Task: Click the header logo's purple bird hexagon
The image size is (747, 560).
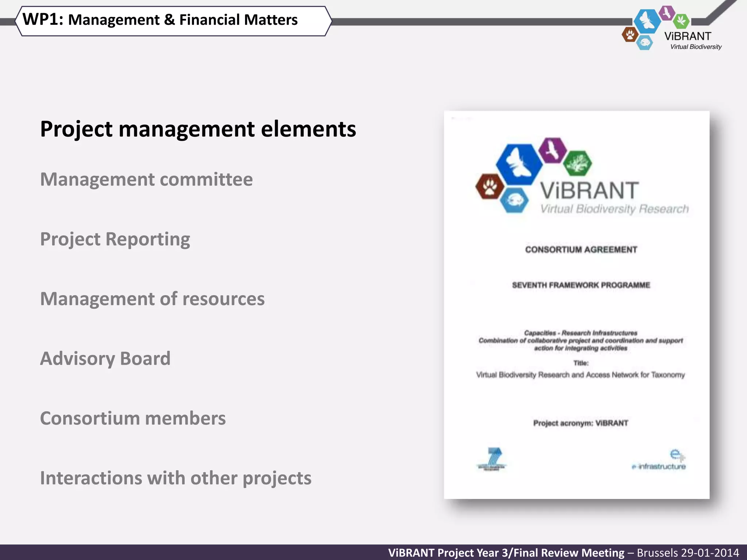Action: tap(667, 13)
